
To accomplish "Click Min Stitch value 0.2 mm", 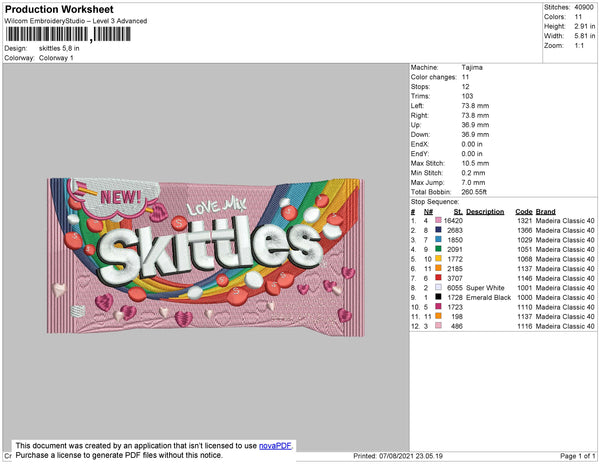I will click(473, 173).
